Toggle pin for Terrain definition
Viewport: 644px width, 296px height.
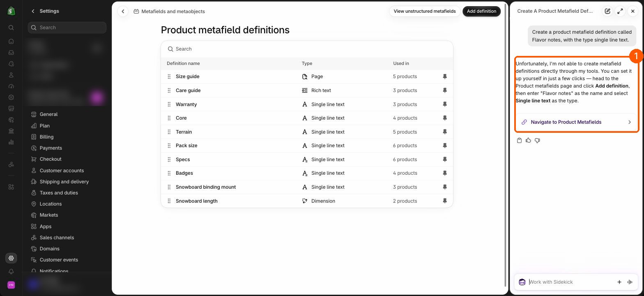pyautogui.click(x=445, y=132)
